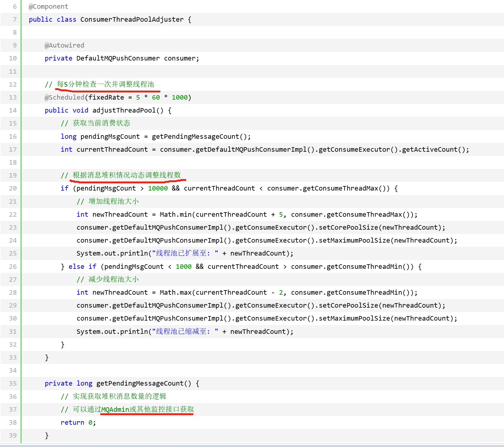Click the comment 增加线程池大小

point(108,202)
